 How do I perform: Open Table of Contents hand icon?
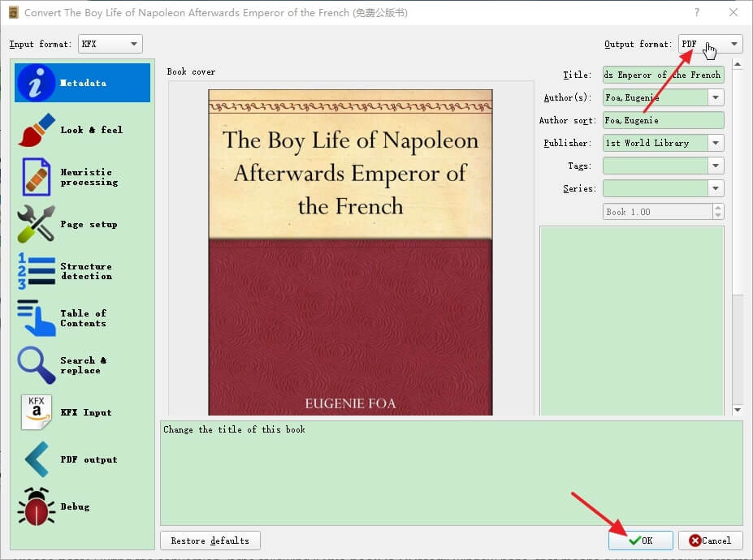pyautogui.click(x=36, y=317)
